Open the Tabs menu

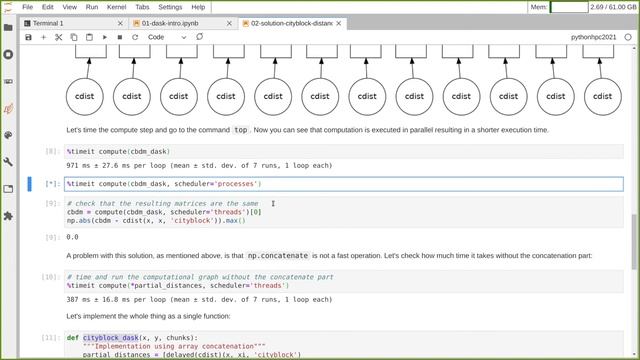point(142,7)
